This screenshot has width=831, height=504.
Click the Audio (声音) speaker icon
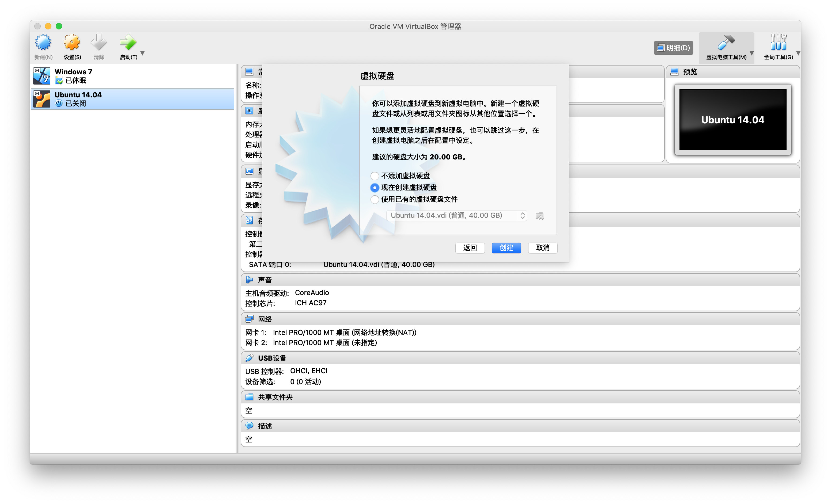click(249, 280)
